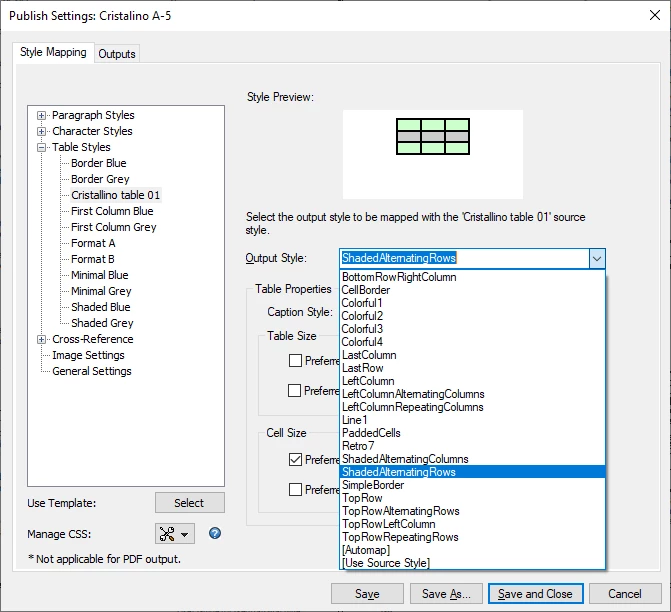Toggle second Preferred checkbox under Table Size
The width and height of the screenshot is (671, 612).
click(294, 390)
